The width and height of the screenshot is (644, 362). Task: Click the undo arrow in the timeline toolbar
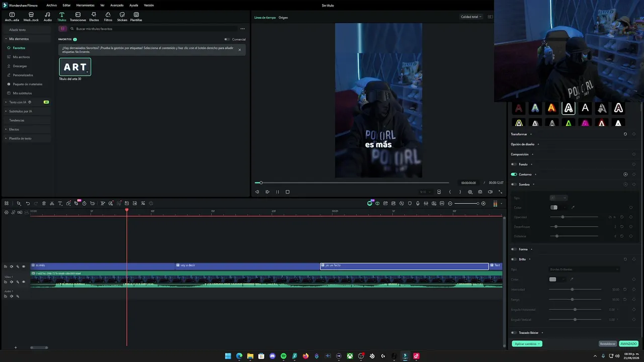pyautogui.click(x=28, y=203)
